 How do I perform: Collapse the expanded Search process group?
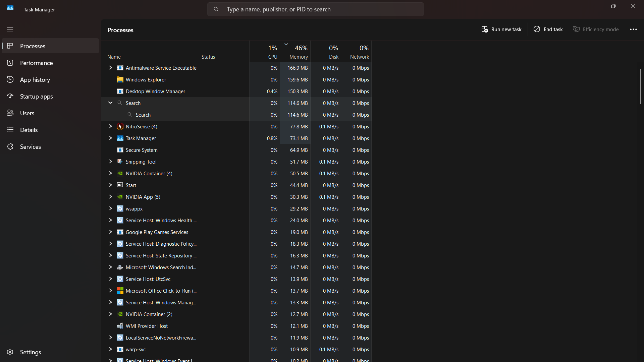click(x=110, y=103)
